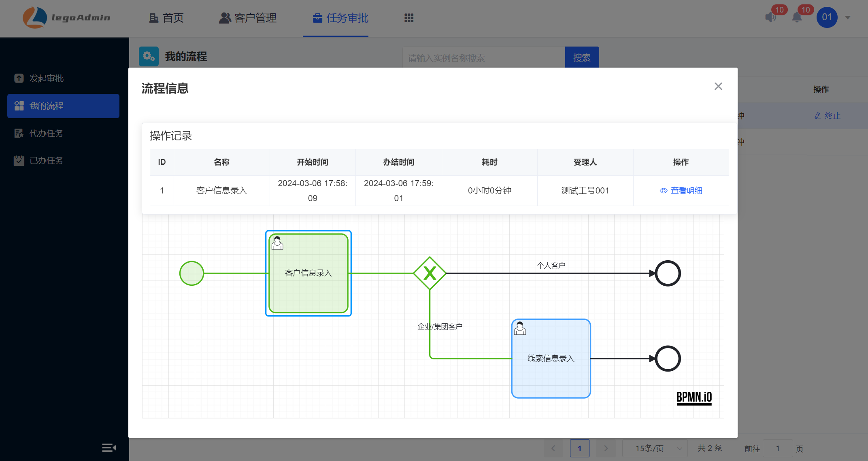The width and height of the screenshot is (868, 461).
Task: Click the BPMN.iO logo
Action: tap(694, 397)
